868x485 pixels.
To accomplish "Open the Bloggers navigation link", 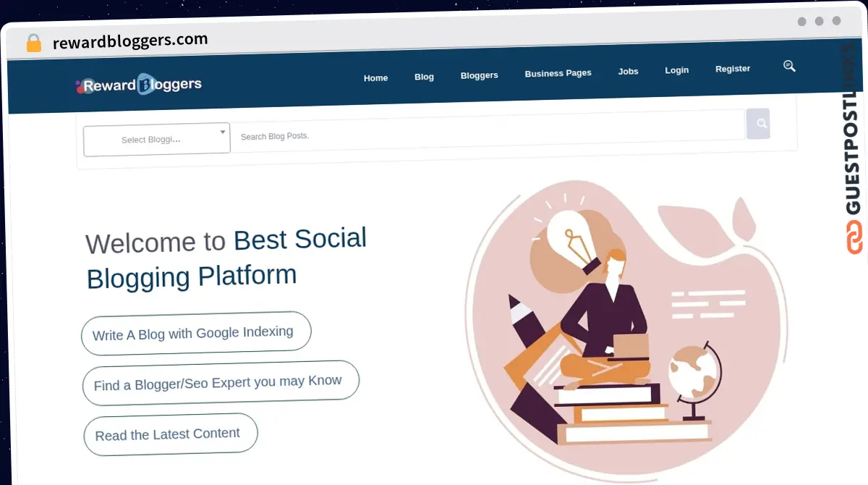I will tap(479, 75).
